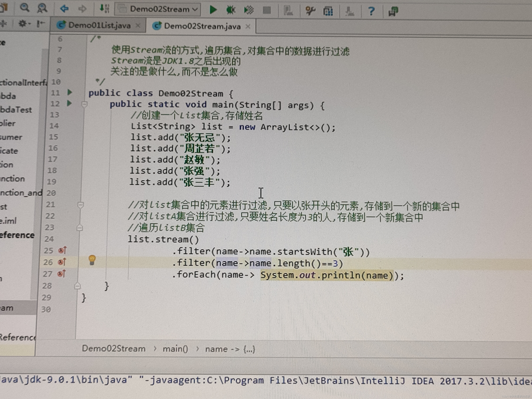Select the '.iml' file in project tree

[8, 221]
